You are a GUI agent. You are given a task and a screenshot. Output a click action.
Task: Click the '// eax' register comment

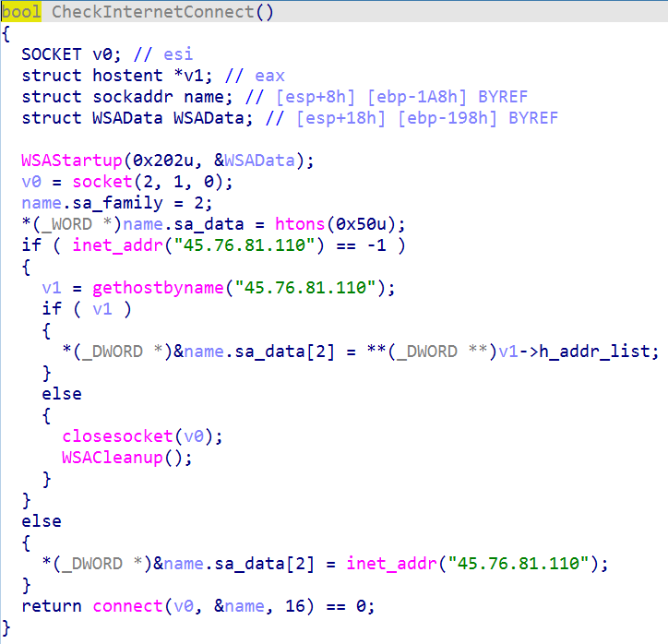pyautogui.click(x=255, y=76)
